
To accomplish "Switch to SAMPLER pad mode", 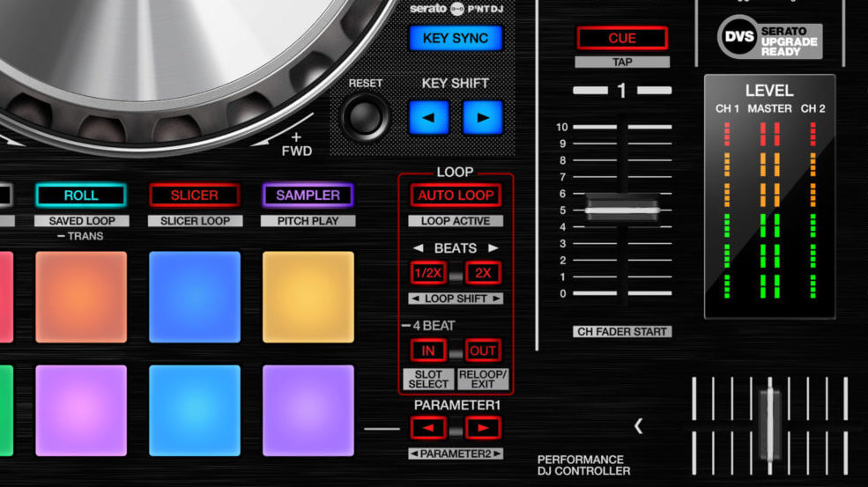I will (308, 195).
